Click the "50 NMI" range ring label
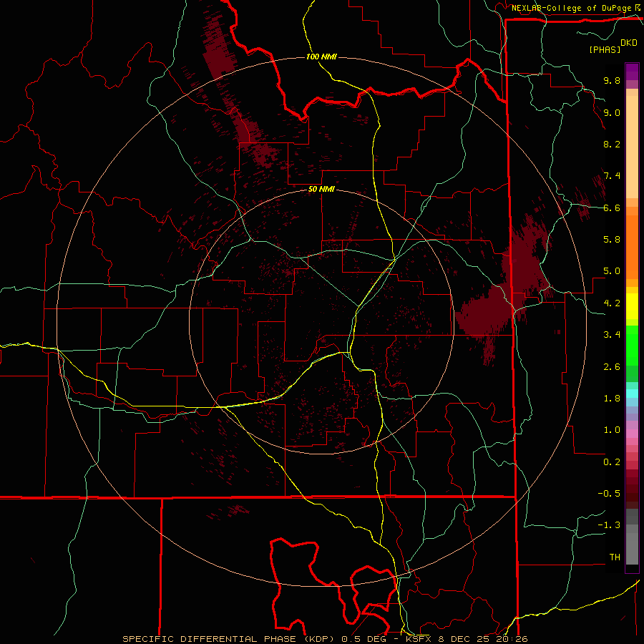Image resolution: width=644 pixels, height=644 pixels. pyautogui.click(x=321, y=190)
